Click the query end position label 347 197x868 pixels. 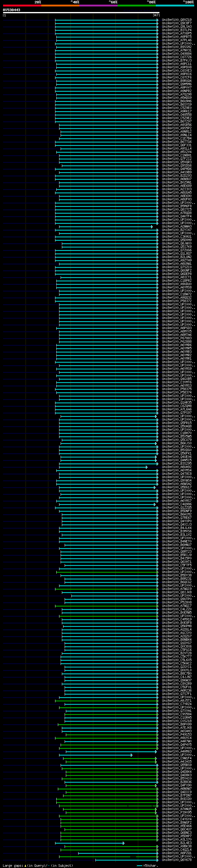[155, 15]
